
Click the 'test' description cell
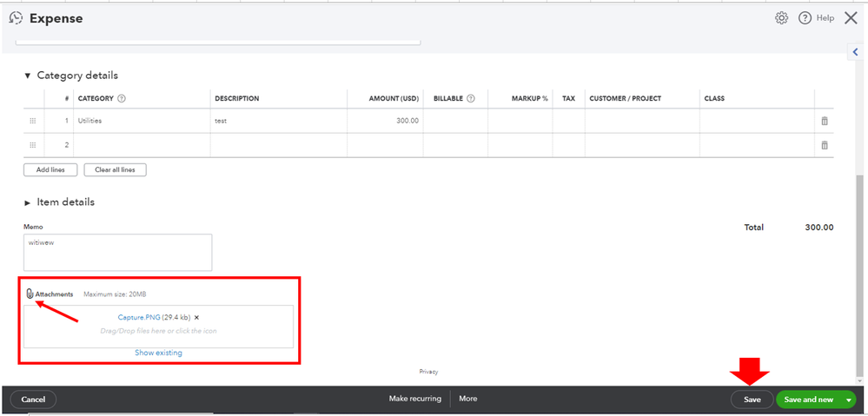[x=279, y=121]
